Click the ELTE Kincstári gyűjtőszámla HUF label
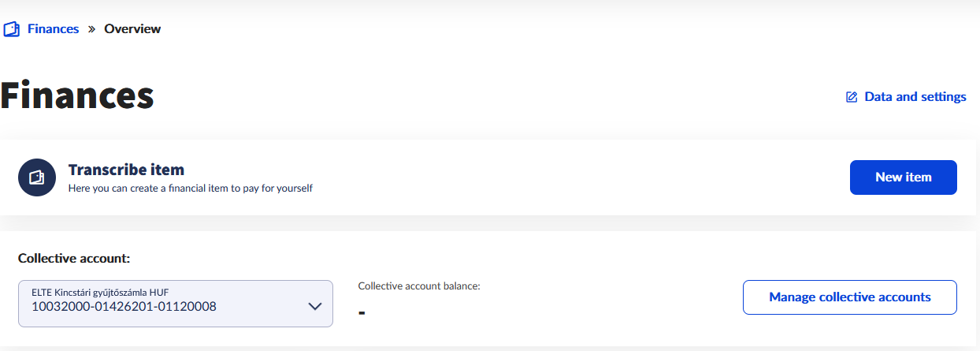The image size is (980, 351). [100, 292]
